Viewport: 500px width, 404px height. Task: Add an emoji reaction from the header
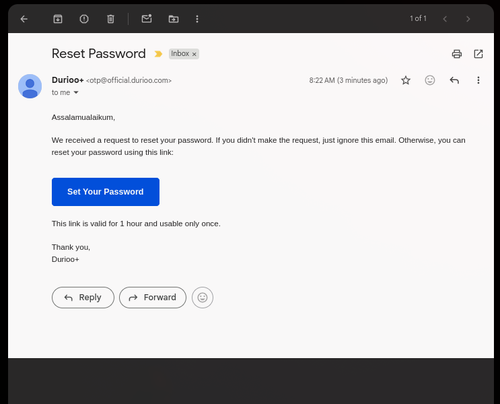[430, 80]
